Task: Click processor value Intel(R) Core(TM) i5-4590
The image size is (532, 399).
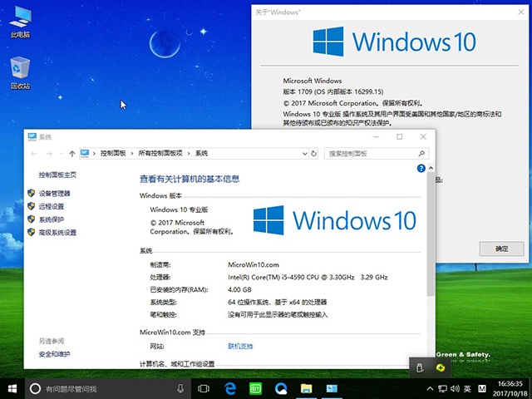Action: coord(308,277)
